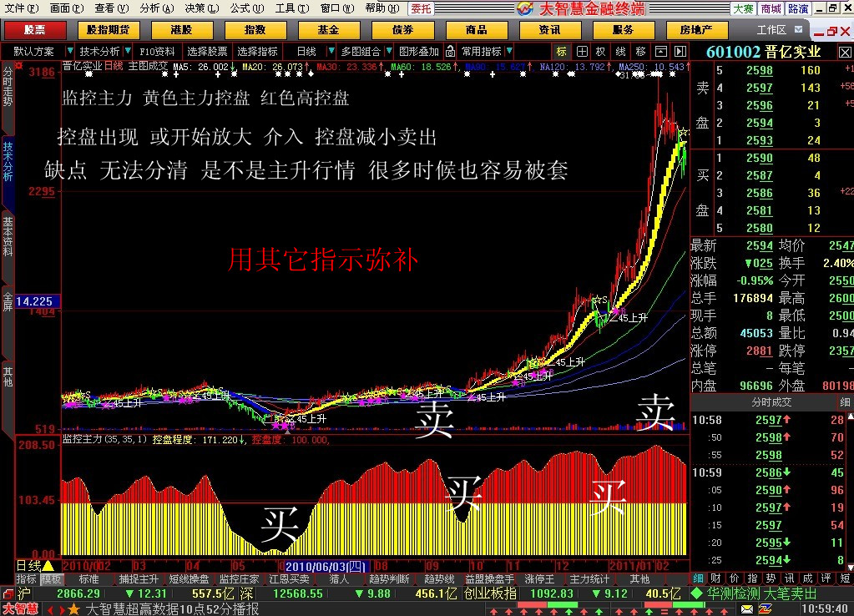Image resolution: width=854 pixels, height=616 pixels.
Task: Switch to the 江恩买卖 template tab
Action: coord(289,579)
